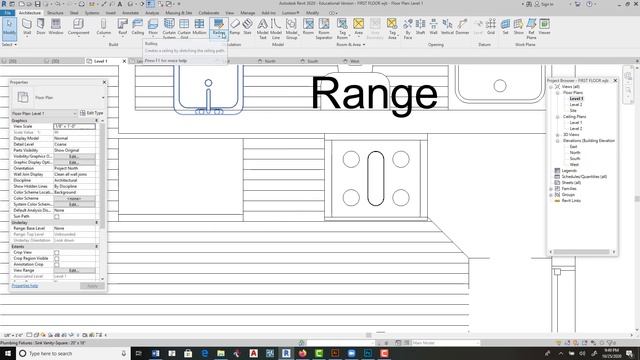Image resolution: width=640 pixels, height=360 pixels.
Task: Select the Column tool
Action: click(104, 27)
